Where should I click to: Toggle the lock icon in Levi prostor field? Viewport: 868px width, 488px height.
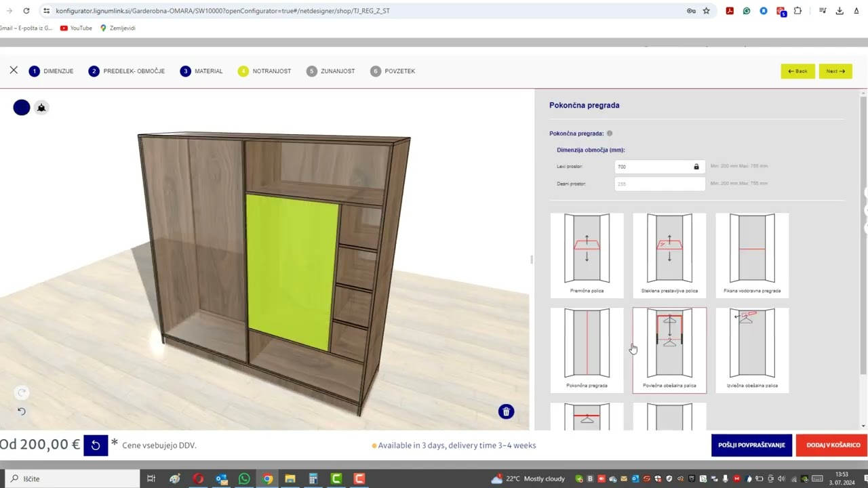[x=696, y=166]
